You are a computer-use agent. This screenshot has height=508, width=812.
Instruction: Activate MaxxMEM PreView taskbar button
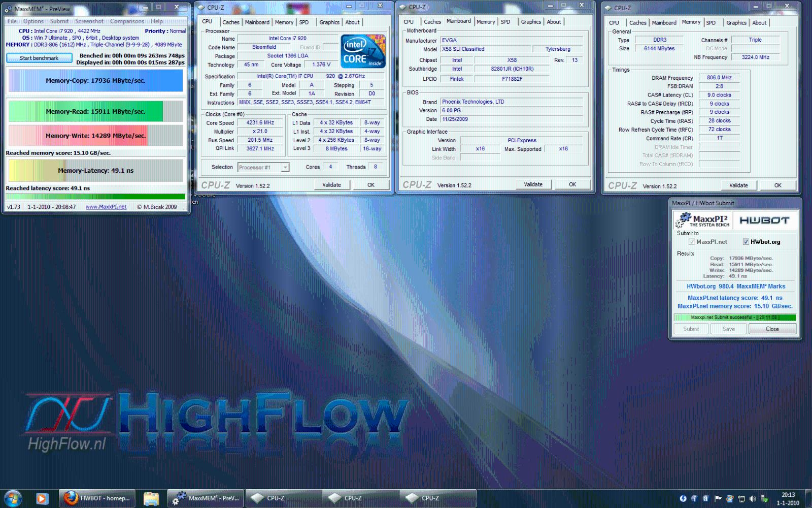point(206,498)
